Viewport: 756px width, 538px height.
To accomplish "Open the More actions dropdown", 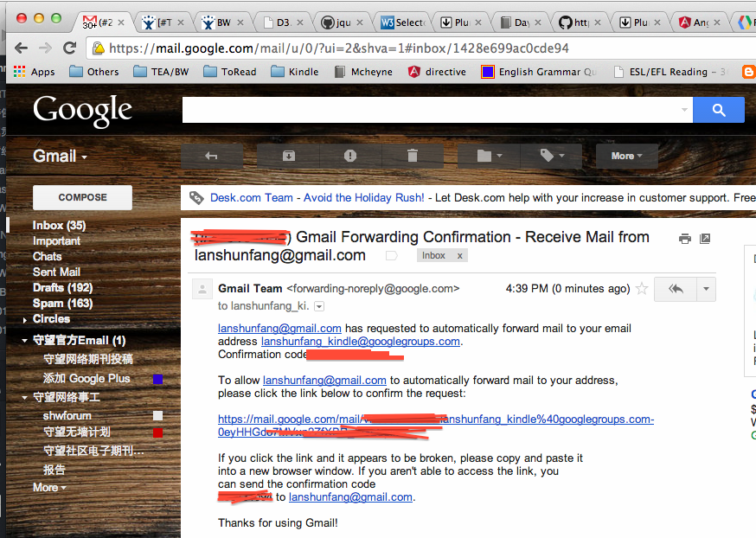I will tap(627, 156).
